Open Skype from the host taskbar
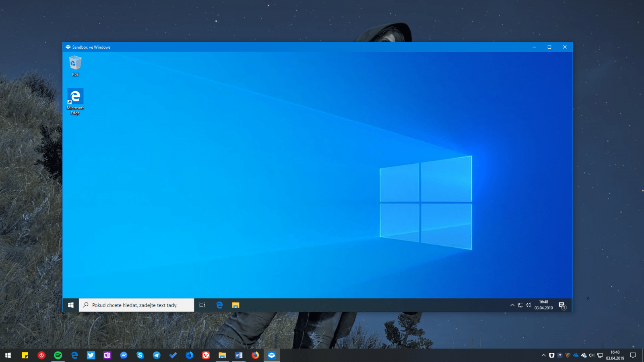644x362 pixels. coord(140,355)
